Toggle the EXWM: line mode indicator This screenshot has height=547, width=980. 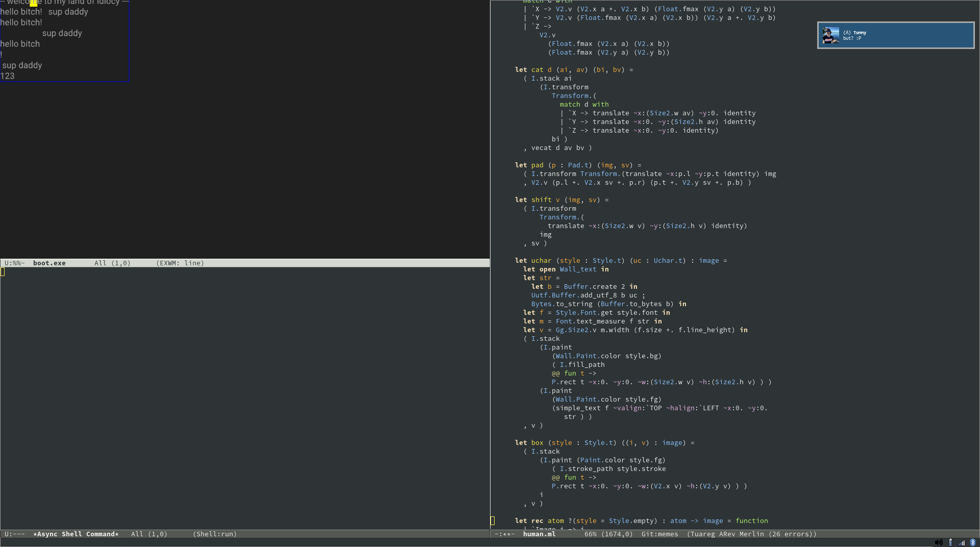(180, 263)
